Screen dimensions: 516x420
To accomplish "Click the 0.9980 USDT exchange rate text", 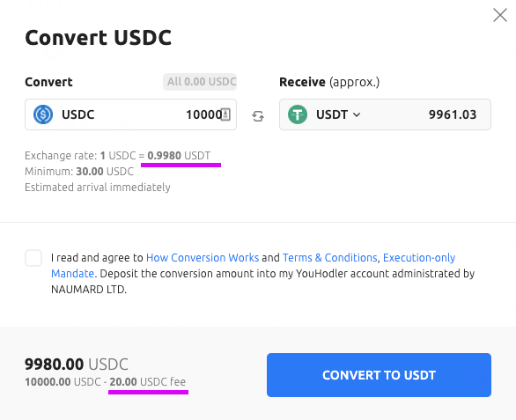I will pyautogui.click(x=179, y=155).
